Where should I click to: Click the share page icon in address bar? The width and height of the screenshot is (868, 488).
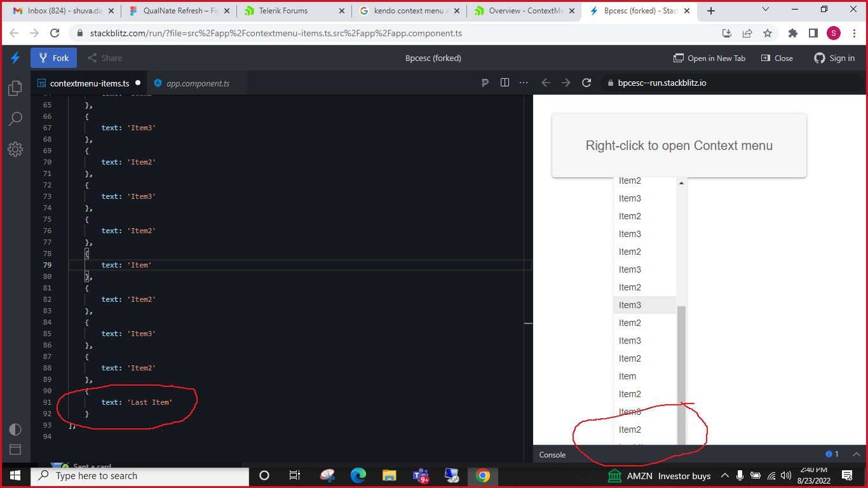tap(747, 33)
